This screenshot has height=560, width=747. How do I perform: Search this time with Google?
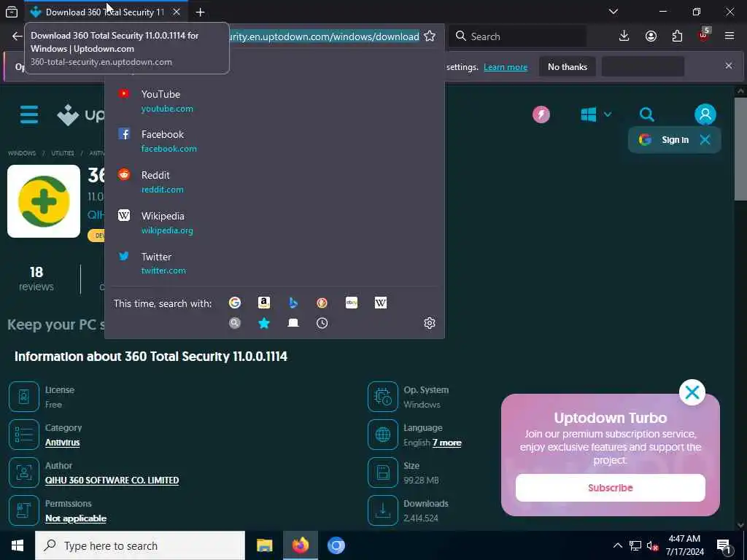235,303
